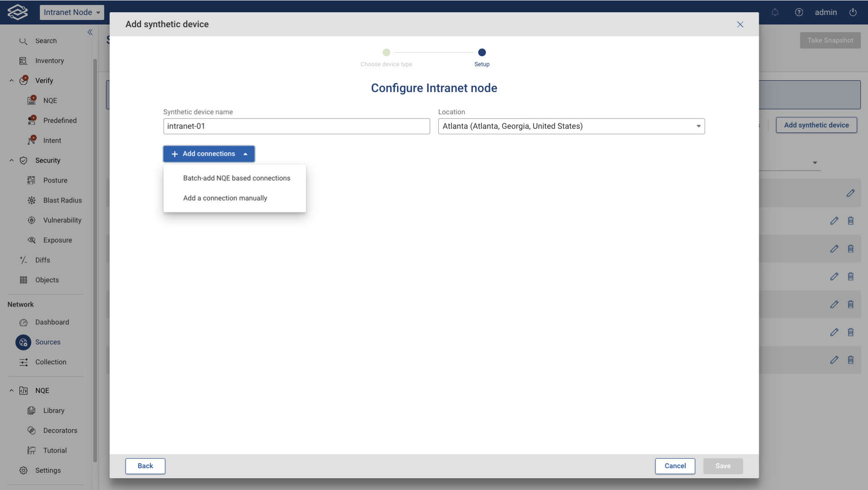The image size is (868, 490).
Task: Open the Decorators page under NQE
Action: click(x=61, y=430)
